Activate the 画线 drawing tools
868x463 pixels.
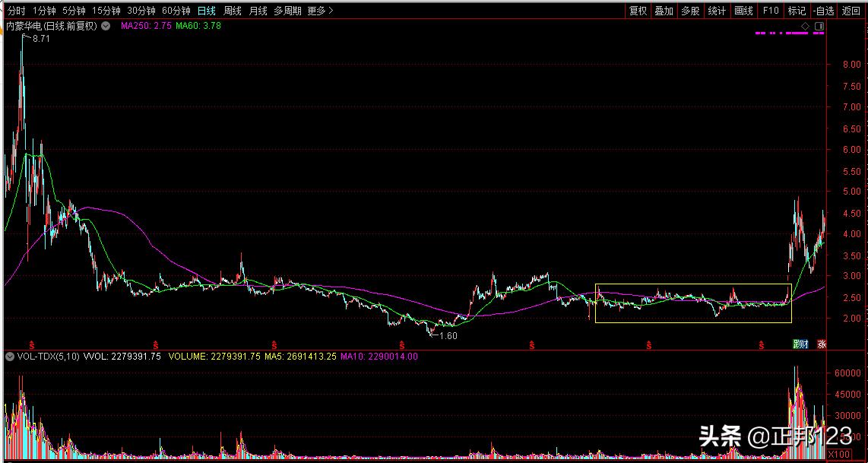[x=743, y=11]
